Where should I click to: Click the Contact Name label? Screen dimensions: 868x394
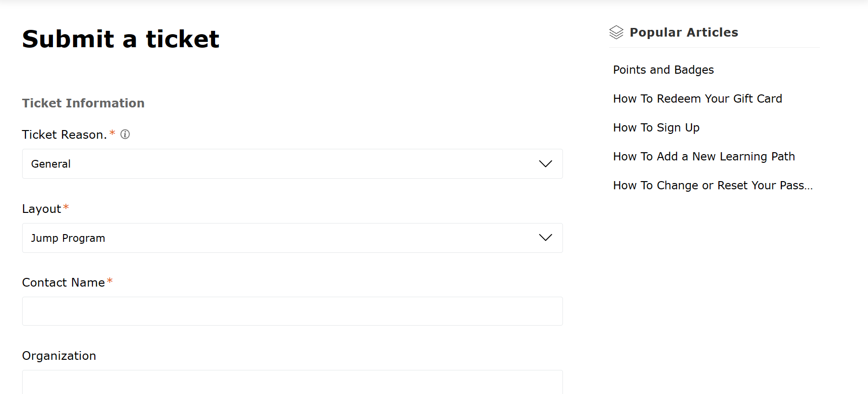64,283
